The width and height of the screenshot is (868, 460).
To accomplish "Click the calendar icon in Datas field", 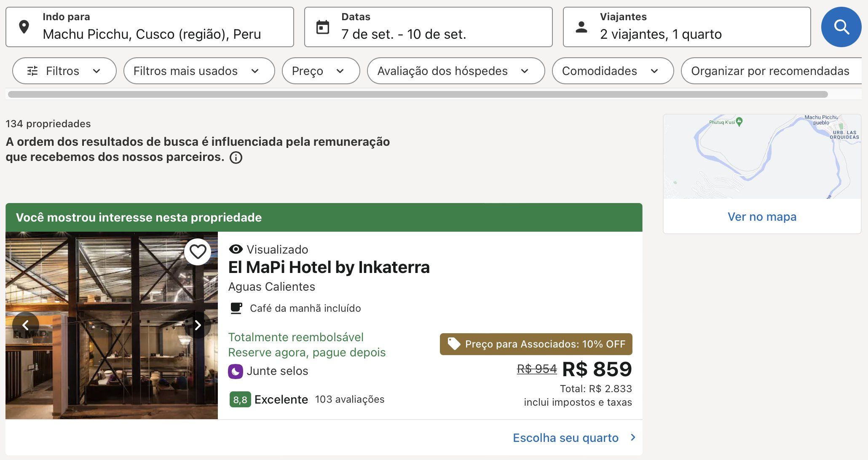I will click(323, 27).
